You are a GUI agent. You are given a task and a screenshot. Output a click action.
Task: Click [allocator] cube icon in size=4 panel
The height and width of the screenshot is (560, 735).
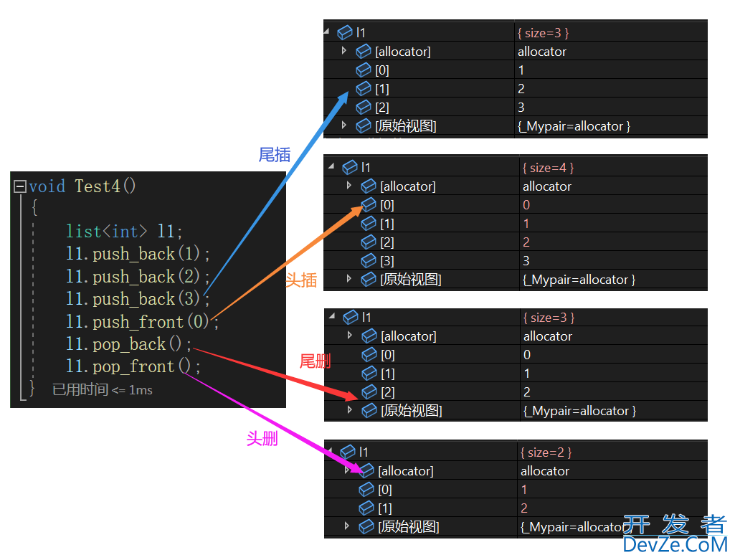click(369, 186)
